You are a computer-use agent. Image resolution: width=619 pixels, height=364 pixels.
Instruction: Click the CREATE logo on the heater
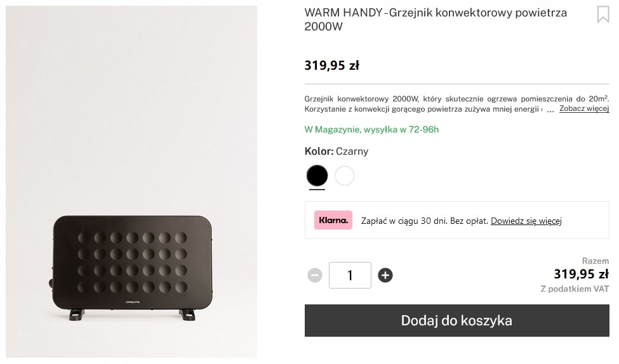[133, 302]
